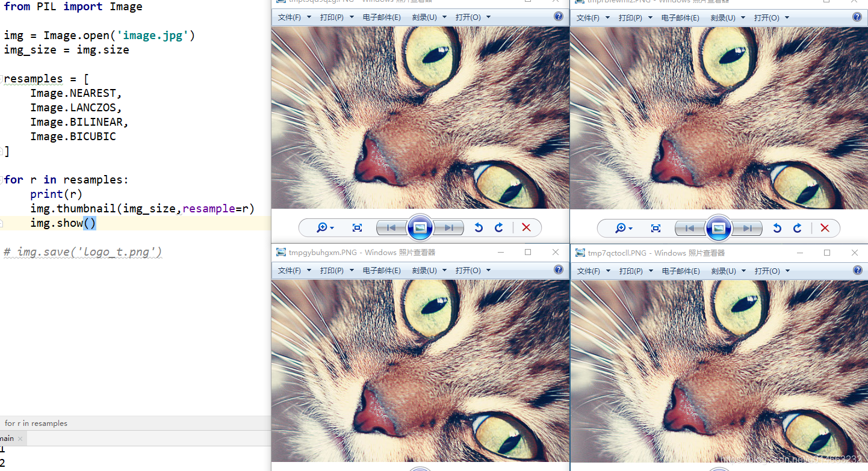Open 打印(P) menu in top-right viewer
This screenshot has height=471, width=868.
pos(634,18)
